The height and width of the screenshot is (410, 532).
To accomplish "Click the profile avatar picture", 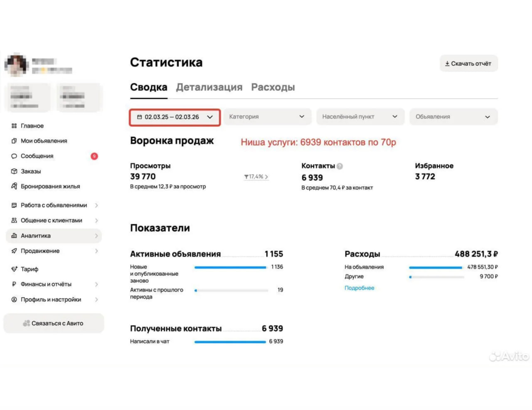I will pos(17,65).
